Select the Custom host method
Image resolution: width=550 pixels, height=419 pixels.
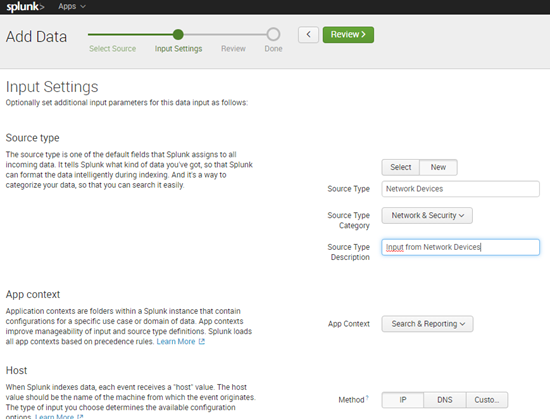pos(487,400)
